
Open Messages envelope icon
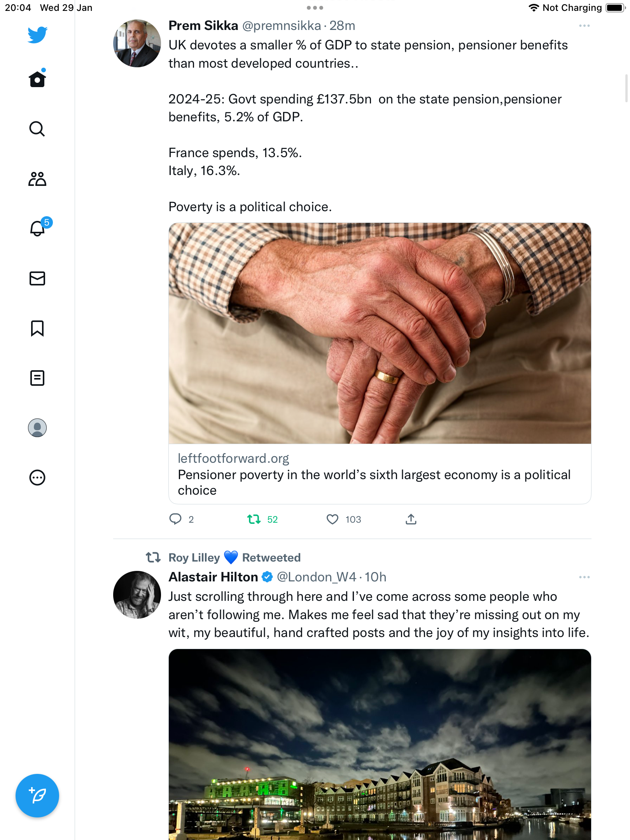(37, 278)
